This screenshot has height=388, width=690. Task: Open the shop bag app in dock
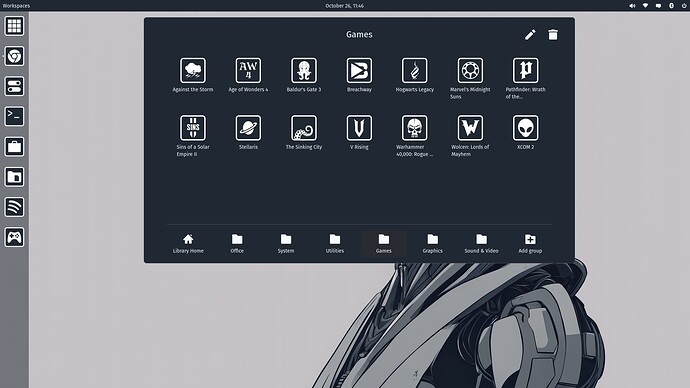point(15,146)
